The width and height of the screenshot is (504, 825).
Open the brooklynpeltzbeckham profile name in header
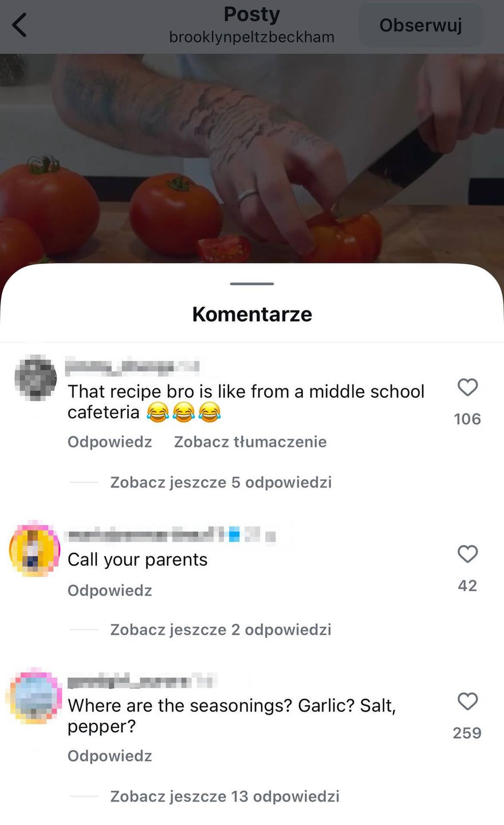point(252,37)
